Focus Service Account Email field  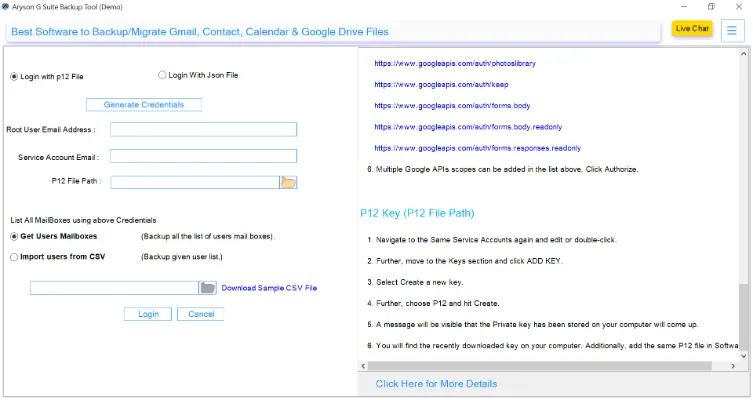pos(204,156)
